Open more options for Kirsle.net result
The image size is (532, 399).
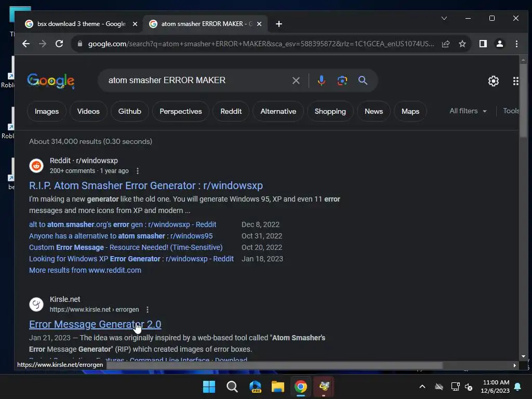coord(147,310)
